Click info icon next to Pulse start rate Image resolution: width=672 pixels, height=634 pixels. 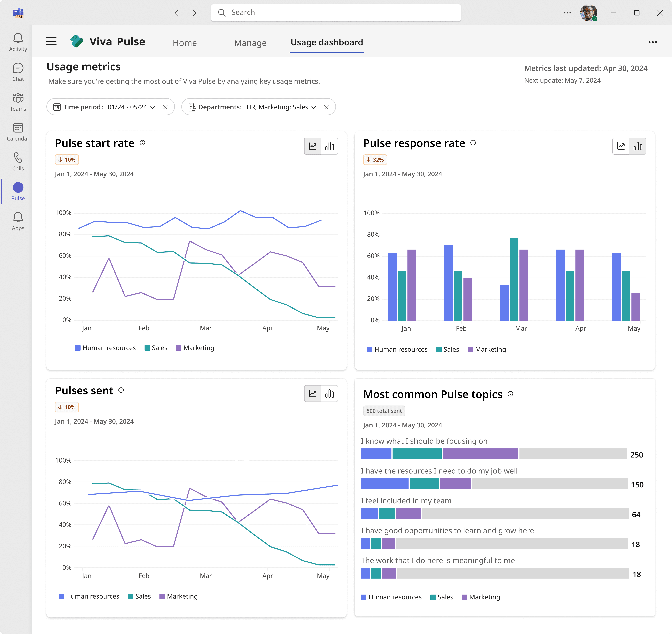click(142, 143)
